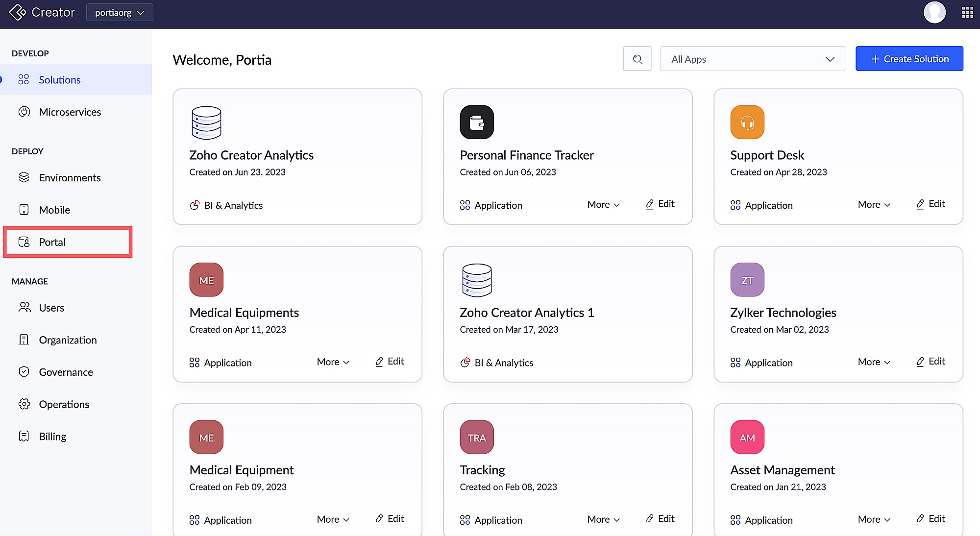Screen dimensions: 980x536
Task: Expand the All Apps filter dropdown
Action: [753, 59]
